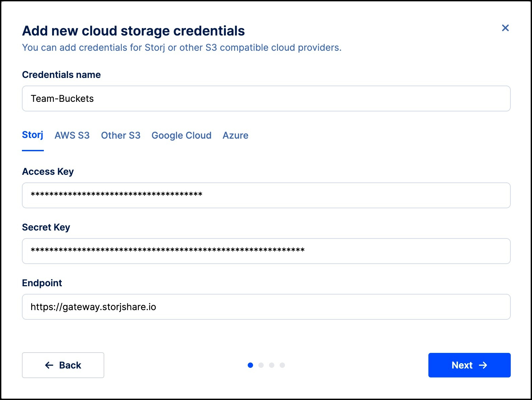Viewport: 532px width, 400px height.
Task: Click the left arrow icon on Back
Action: click(x=49, y=365)
